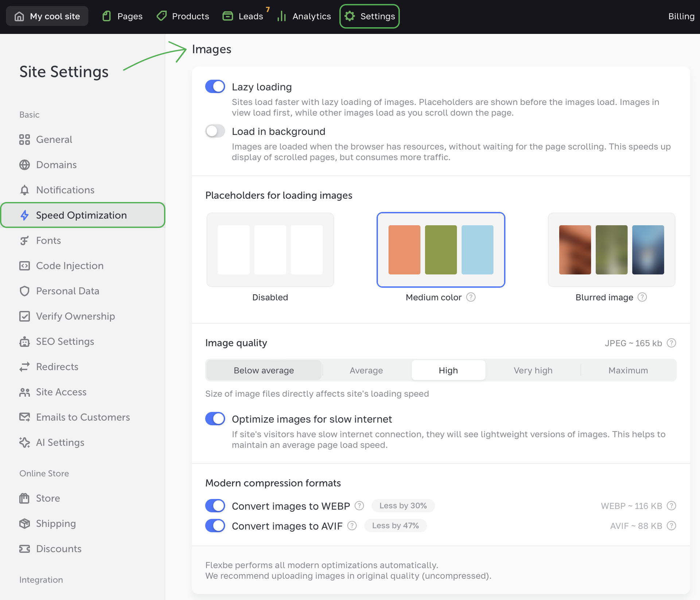Click the SEO Settings robot icon
Viewport: 700px width, 600px height.
pos(24,342)
